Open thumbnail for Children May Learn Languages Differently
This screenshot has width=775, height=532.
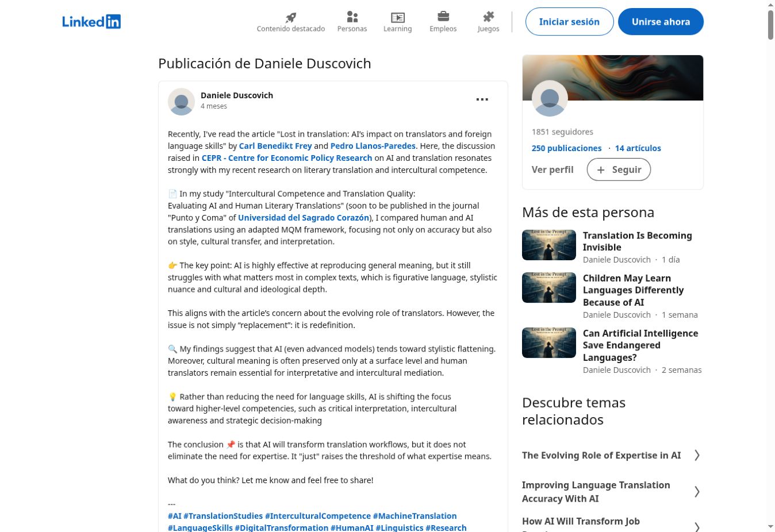click(x=549, y=288)
